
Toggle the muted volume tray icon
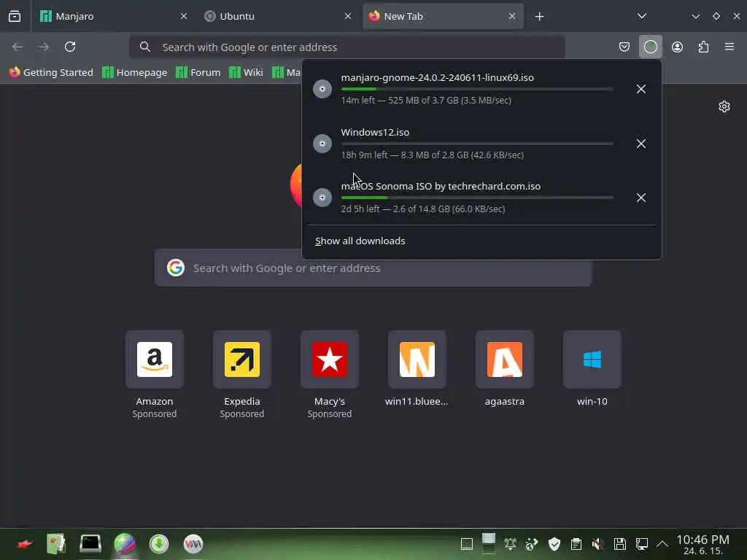[x=597, y=544]
